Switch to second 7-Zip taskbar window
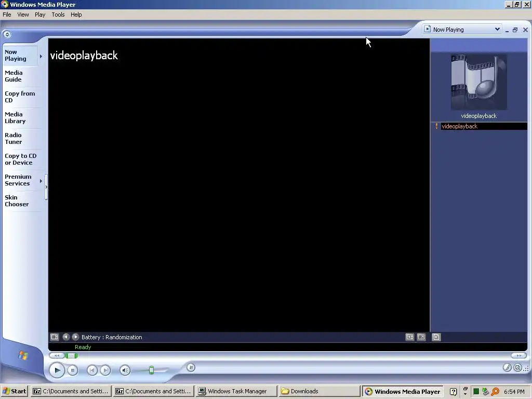532x399 pixels. click(154, 391)
